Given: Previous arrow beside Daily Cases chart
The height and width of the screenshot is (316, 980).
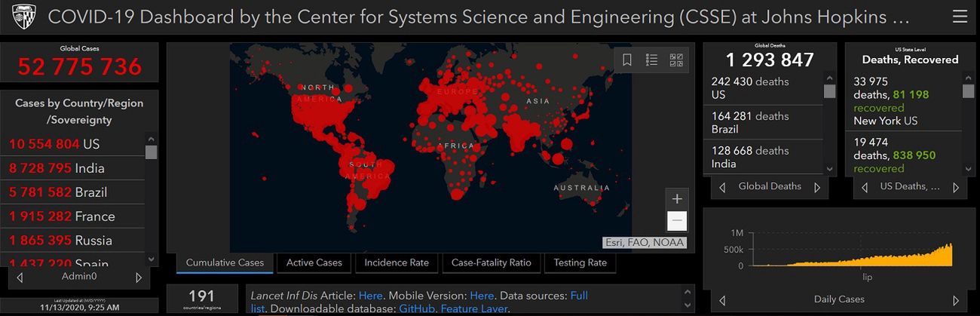Looking at the screenshot, I should tap(722, 300).
